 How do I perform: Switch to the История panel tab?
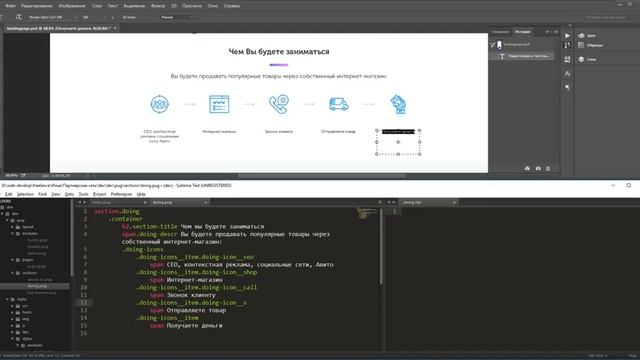coord(522,31)
